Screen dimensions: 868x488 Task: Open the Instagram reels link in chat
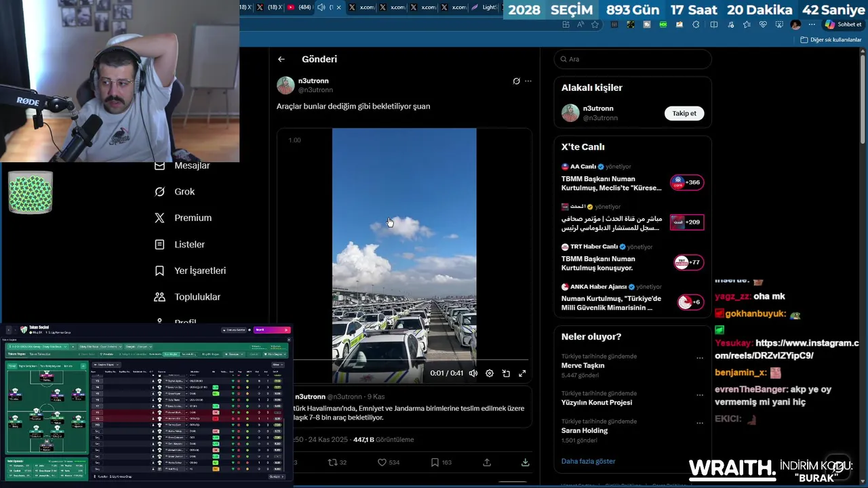[x=787, y=349]
